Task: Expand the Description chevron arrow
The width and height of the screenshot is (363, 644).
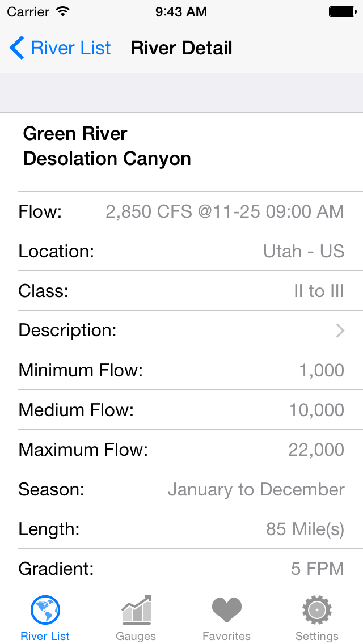Action: tap(340, 331)
